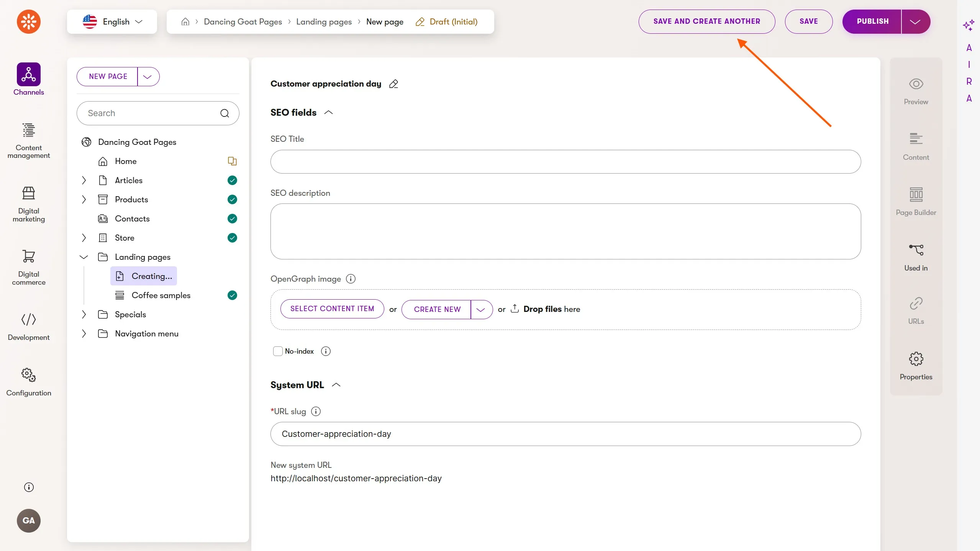Show No-index info tooltip

coord(326,351)
